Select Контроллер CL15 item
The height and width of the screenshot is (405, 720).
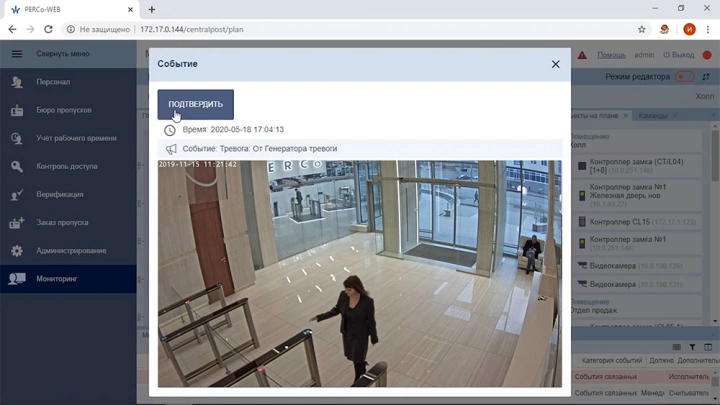pyautogui.click(x=636, y=222)
